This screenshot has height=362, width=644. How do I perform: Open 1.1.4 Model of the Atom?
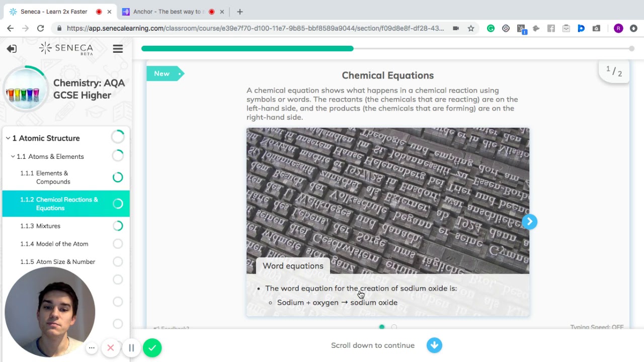[65, 244]
